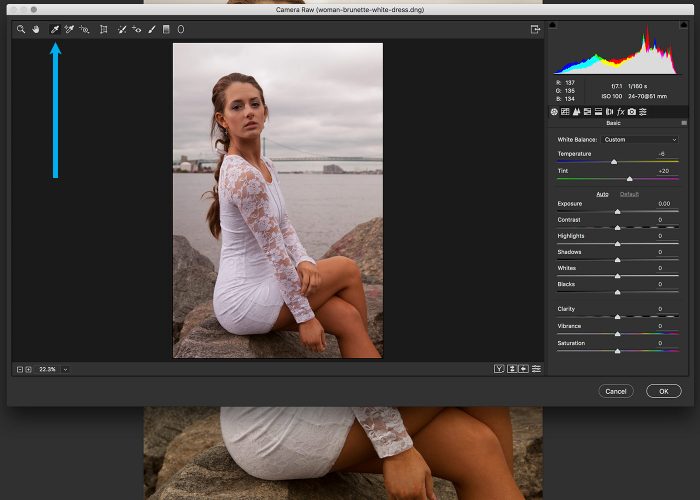
Task: Open the White Balance dropdown
Action: click(640, 139)
